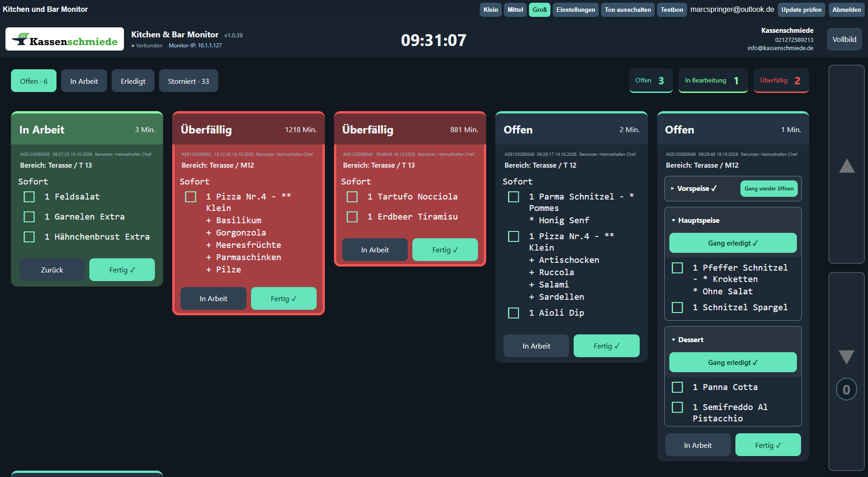Open the In Arbeit tab
The height and width of the screenshot is (477, 868).
tap(84, 81)
